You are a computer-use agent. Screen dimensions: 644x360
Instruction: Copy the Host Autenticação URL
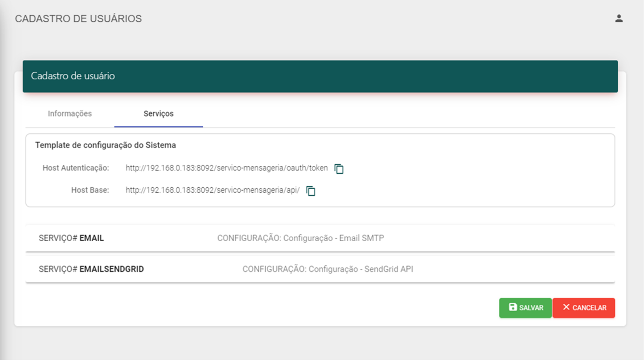339,169
